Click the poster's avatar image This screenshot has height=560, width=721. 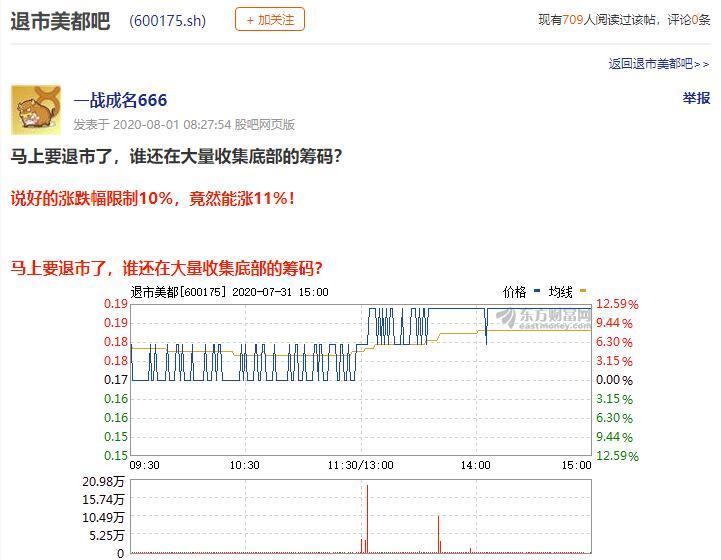coord(36,110)
